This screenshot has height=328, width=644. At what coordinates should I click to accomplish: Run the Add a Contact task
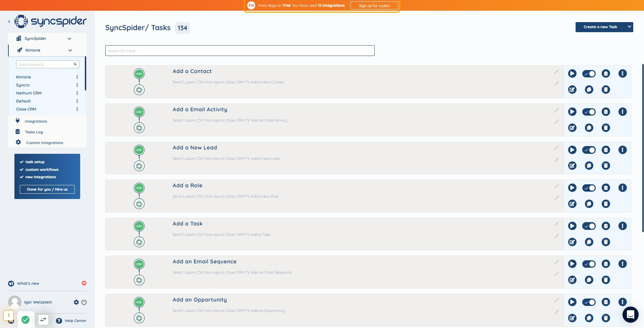coord(572,74)
